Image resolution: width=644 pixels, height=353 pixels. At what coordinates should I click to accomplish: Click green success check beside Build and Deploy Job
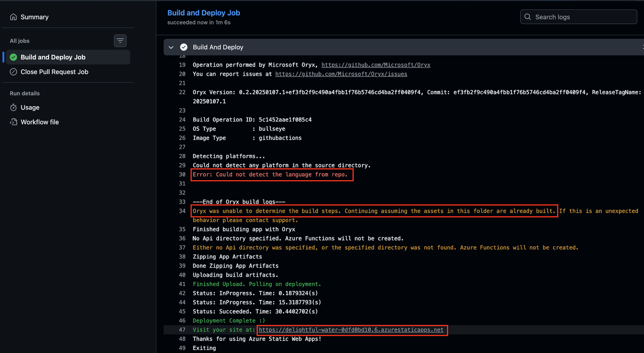click(13, 57)
